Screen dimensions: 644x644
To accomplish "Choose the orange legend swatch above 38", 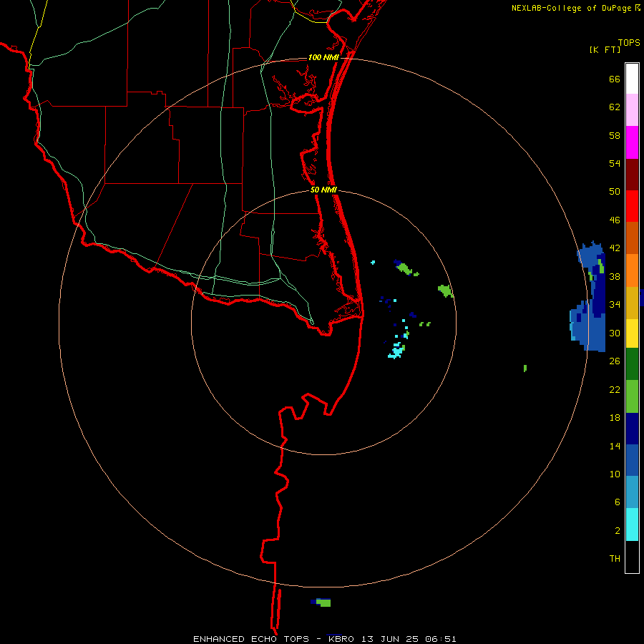I will [x=632, y=270].
